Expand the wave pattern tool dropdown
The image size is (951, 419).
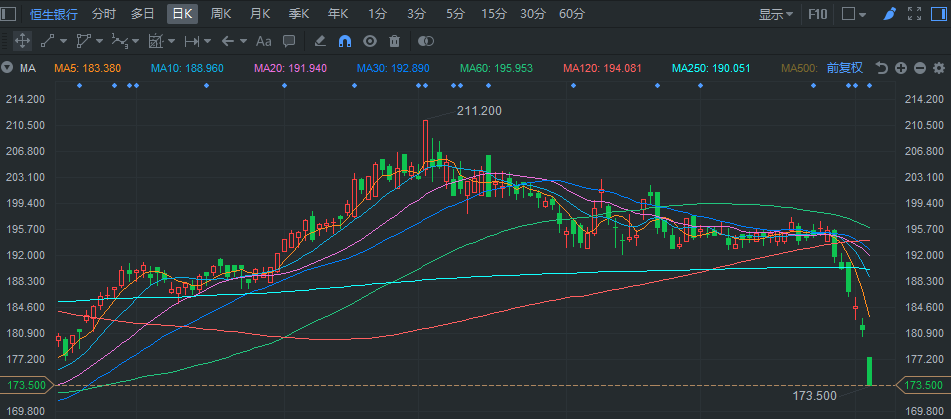[x=135, y=41]
